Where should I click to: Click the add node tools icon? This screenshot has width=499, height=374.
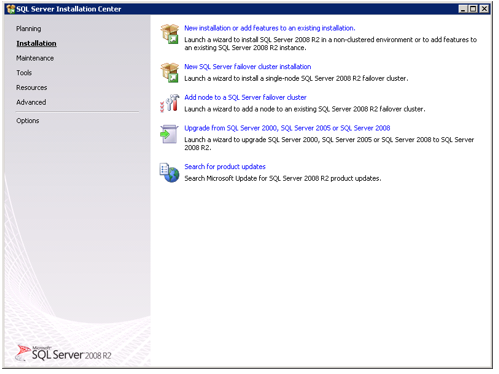tap(170, 103)
